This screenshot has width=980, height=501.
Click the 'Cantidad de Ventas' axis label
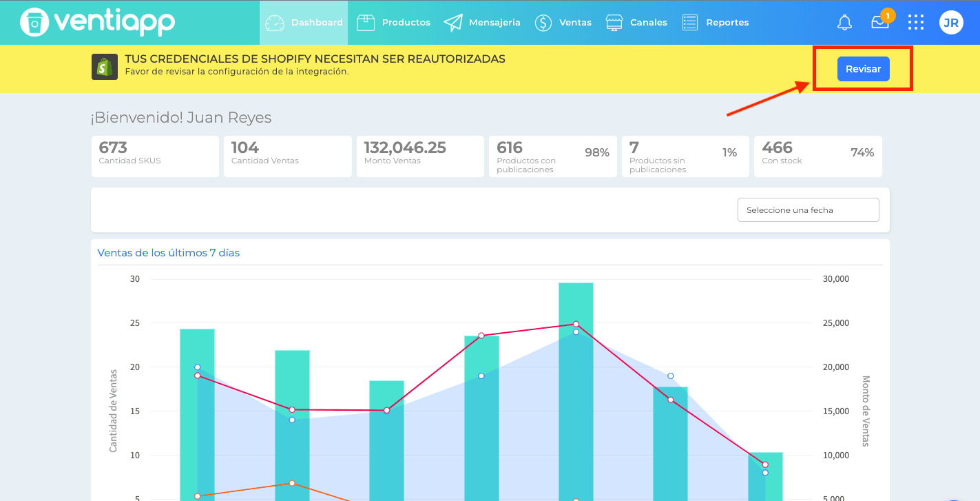114,411
